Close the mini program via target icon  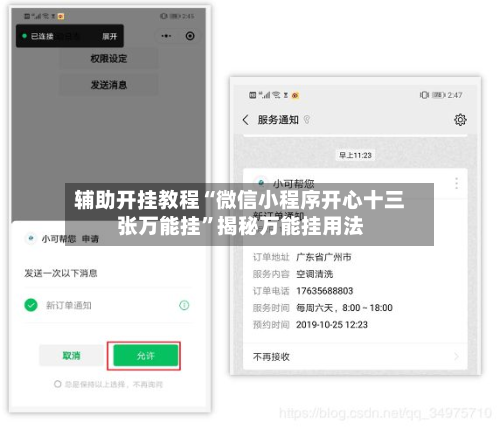coord(190,36)
